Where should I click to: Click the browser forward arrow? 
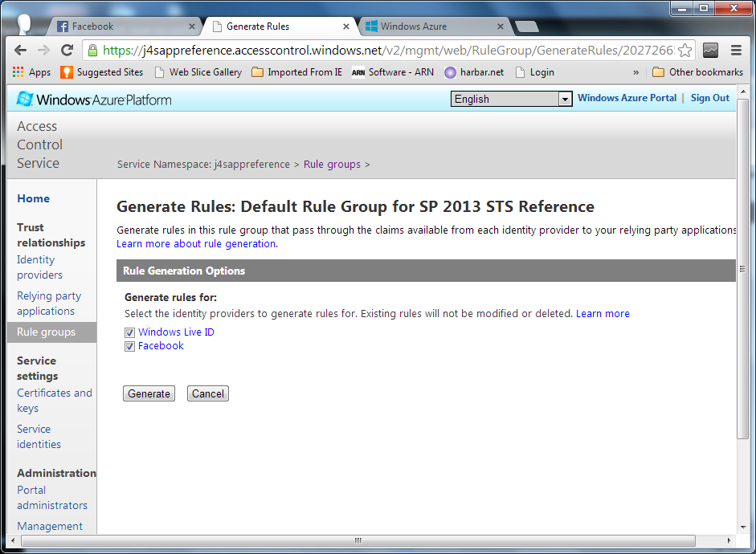point(44,50)
